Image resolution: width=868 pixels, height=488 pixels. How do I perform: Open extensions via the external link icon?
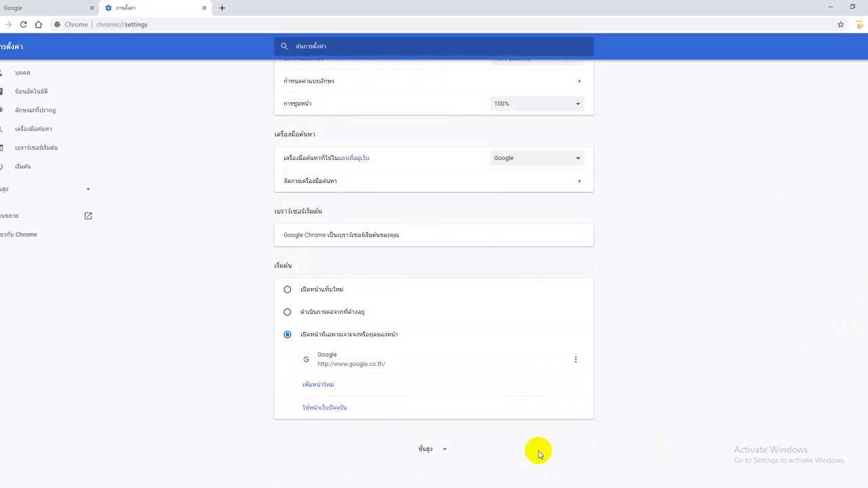click(88, 216)
